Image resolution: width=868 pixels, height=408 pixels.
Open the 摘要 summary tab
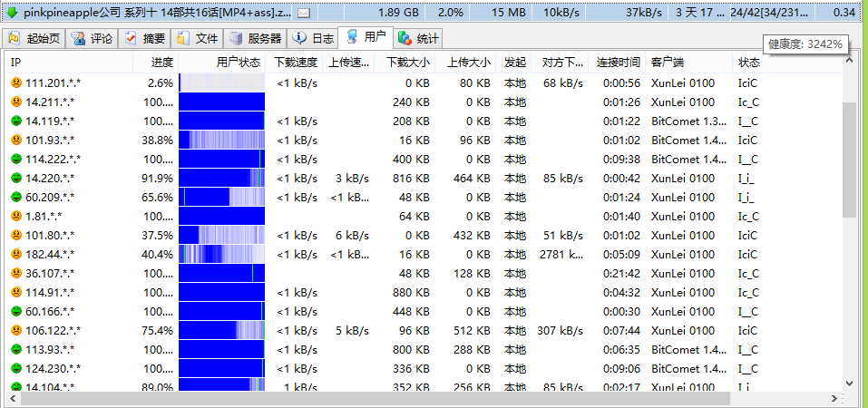point(144,39)
